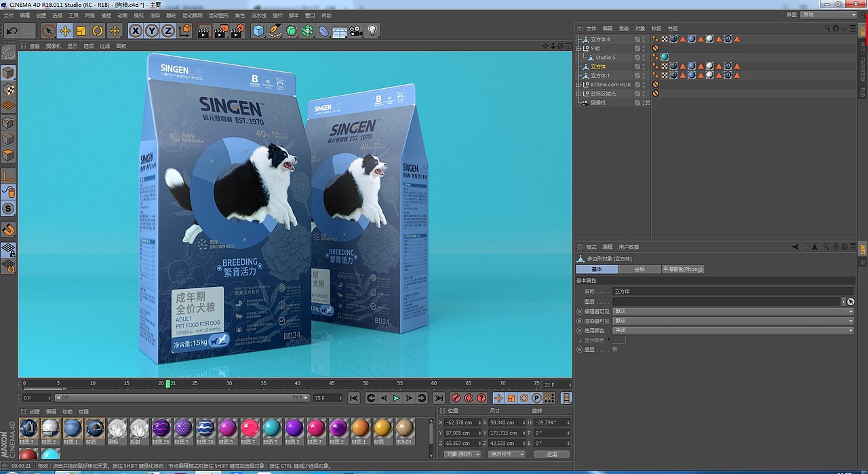This screenshot has height=474, width=868.
Task: Click the green Array modeling icon
Action: [307, 31]
